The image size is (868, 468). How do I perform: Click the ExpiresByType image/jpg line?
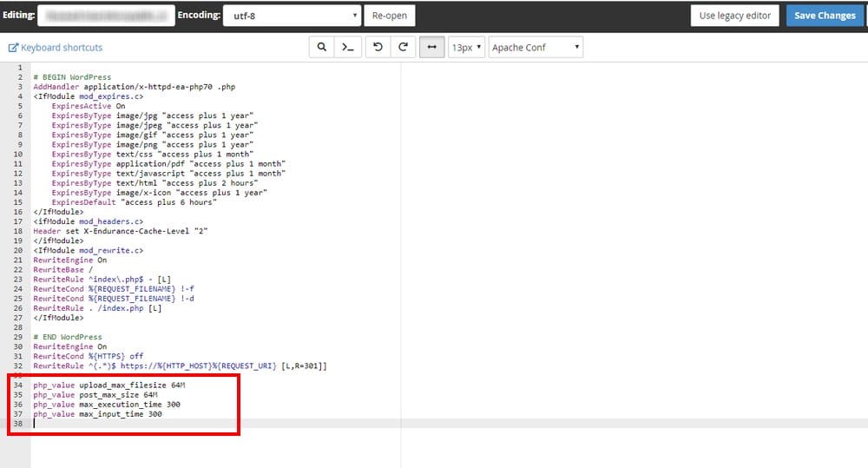coord(153,115)
